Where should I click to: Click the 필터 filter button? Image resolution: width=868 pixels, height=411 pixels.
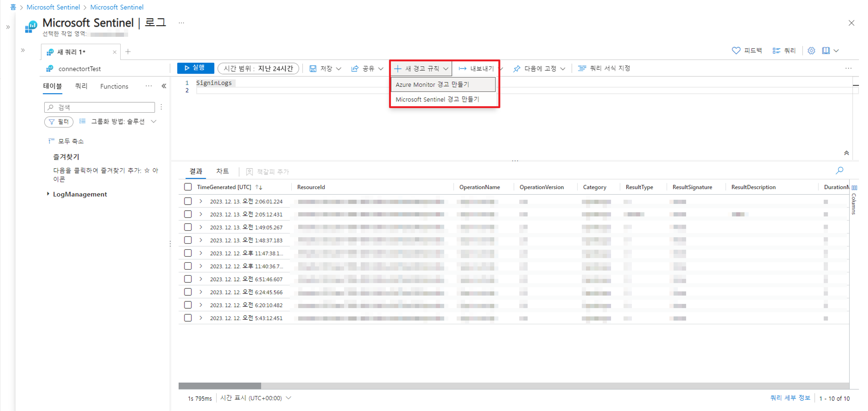pos(59,122)
